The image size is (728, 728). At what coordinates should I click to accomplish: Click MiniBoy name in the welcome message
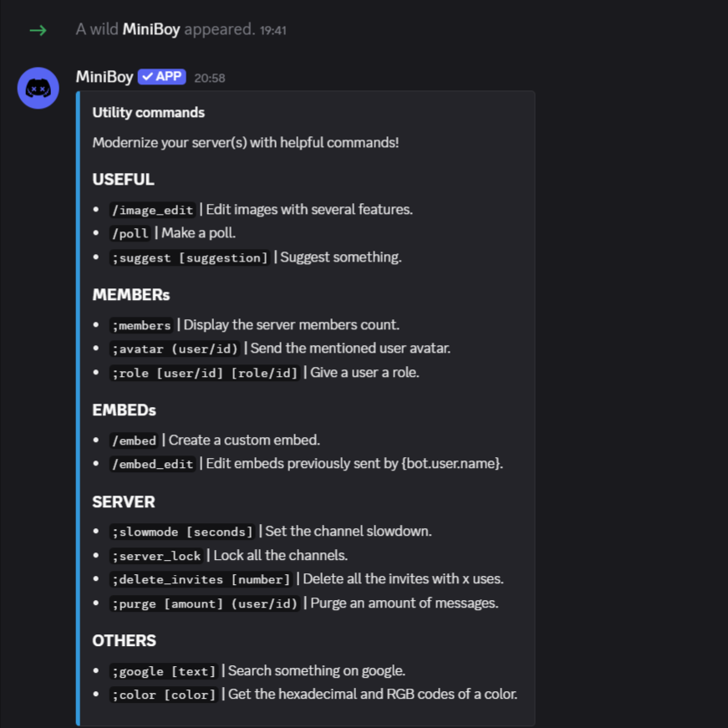click(x=151, y=29)
